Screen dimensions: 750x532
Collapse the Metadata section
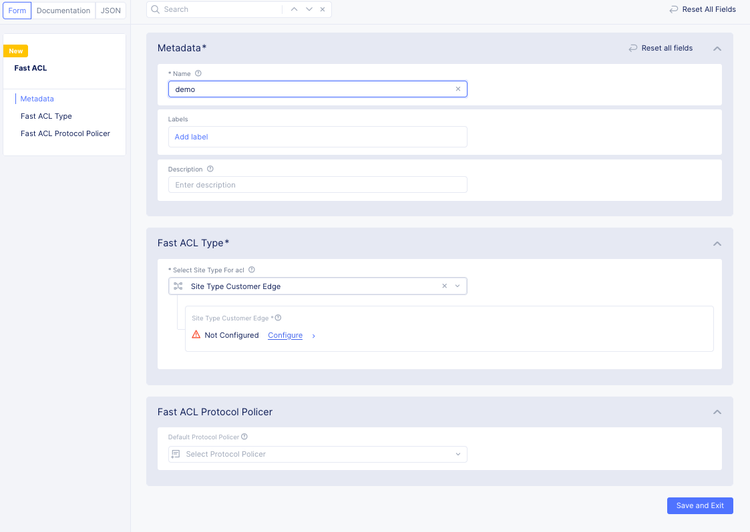717,48
